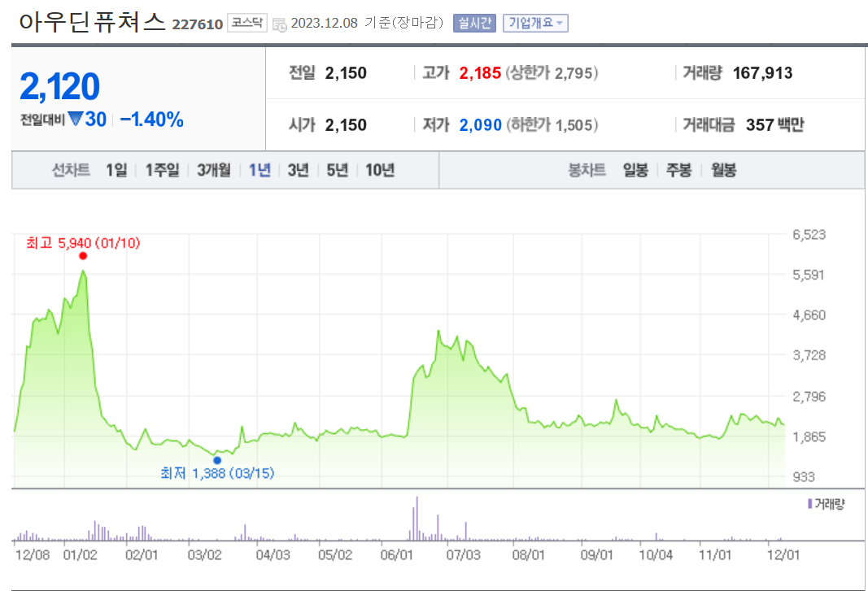The width and height of the screenshot is (868, 591).
Task: Click the 거래량 value 167,913
Action: point(762,73)
